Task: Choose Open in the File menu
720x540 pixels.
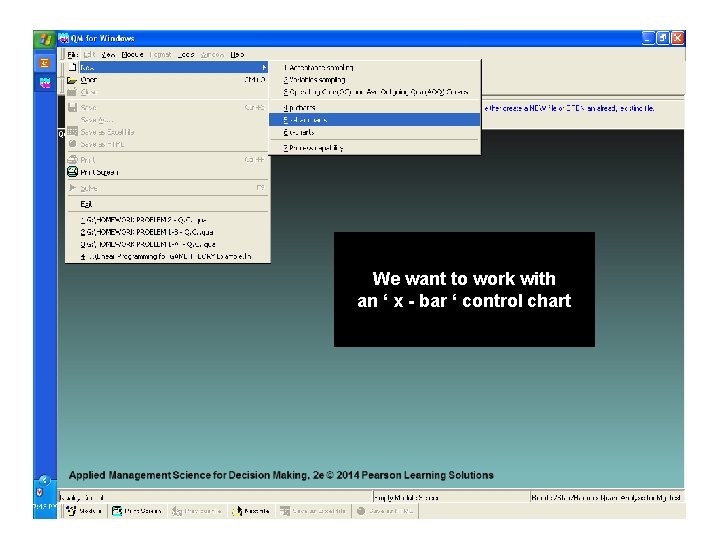Action: tap(167, 80)
